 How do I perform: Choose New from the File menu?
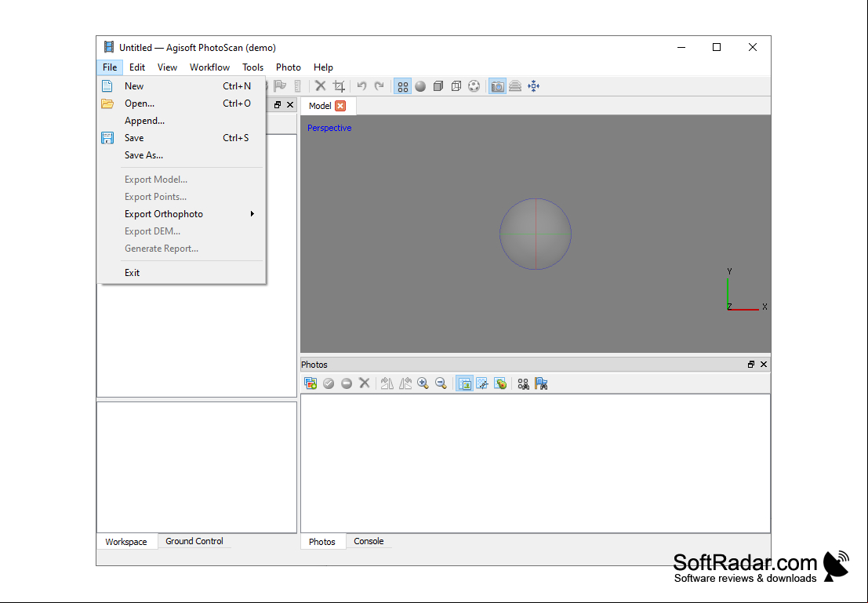[x=181, y=85]
